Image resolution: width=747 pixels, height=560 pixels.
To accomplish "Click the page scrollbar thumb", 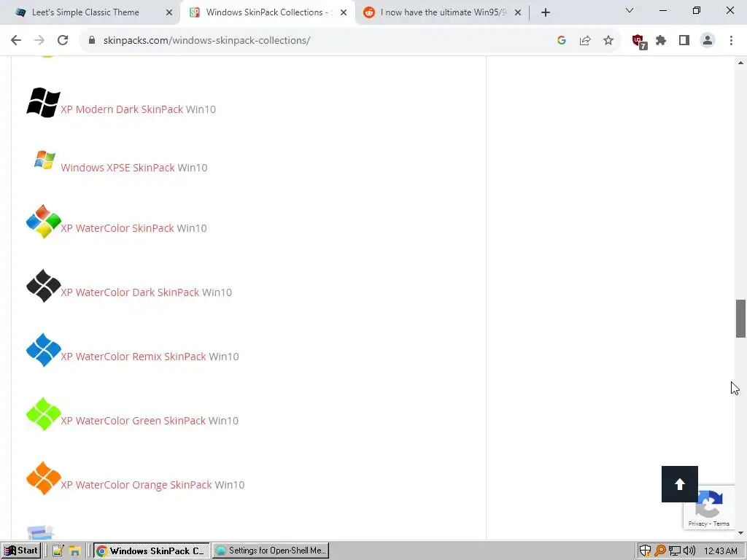I will point(740,319).
